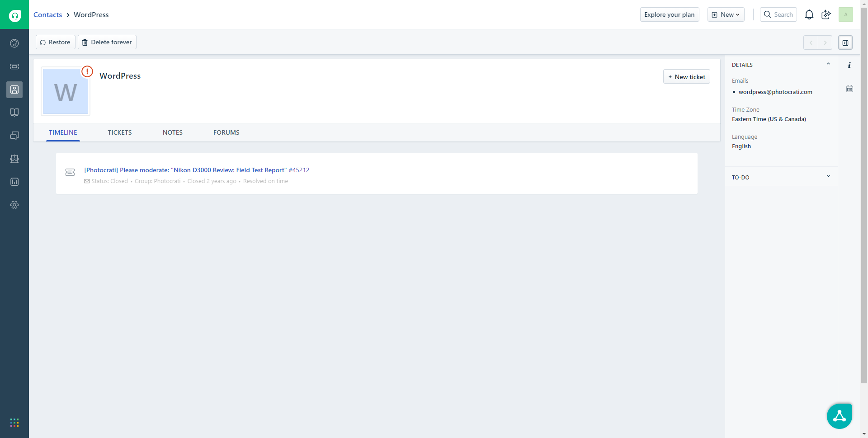Open the calendar icon in right rail
Image resolution: width=868 pixels, height=438 pixels.
click(849, 89)
